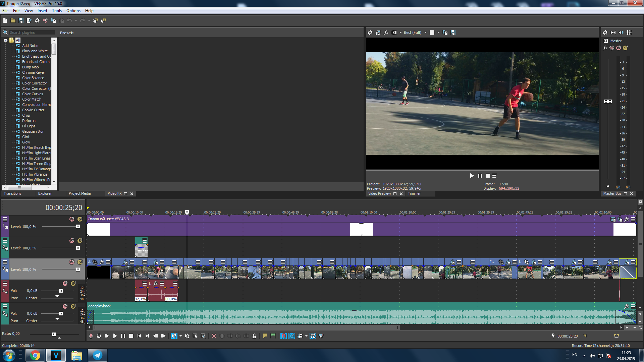
Task: Solo audio track 5
Action: pyautogui.click(x=73, y=306)
